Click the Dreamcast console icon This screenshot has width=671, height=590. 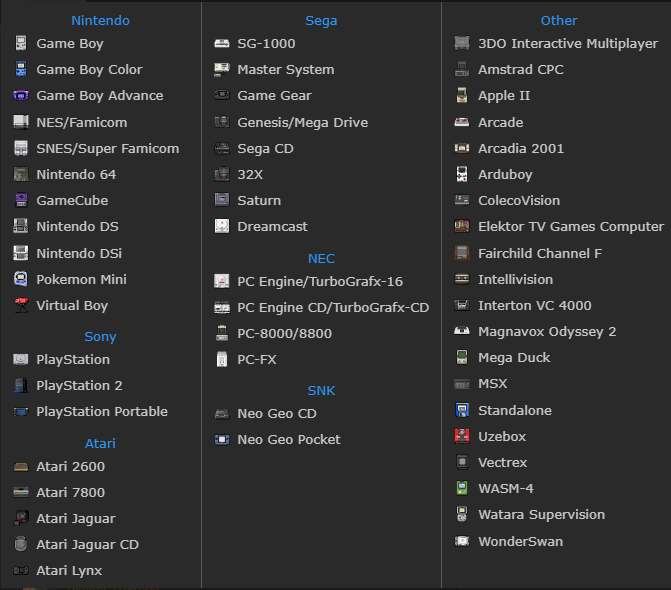[222, 226]
